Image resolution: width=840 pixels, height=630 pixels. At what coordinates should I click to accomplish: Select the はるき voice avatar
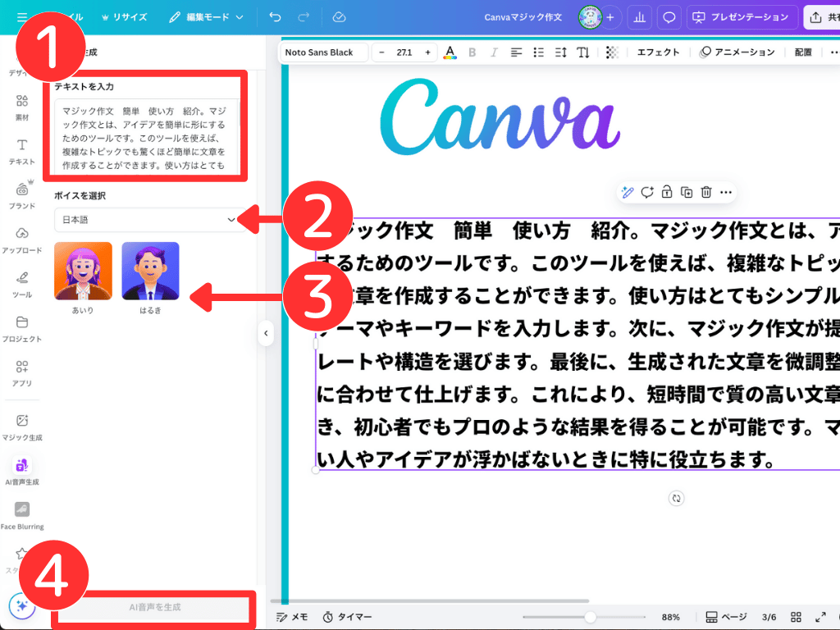(x=151, y=271)
